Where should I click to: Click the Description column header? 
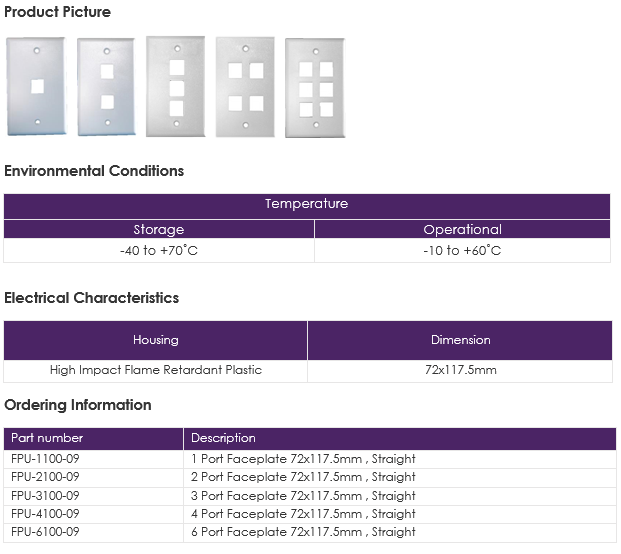[400, 438]
